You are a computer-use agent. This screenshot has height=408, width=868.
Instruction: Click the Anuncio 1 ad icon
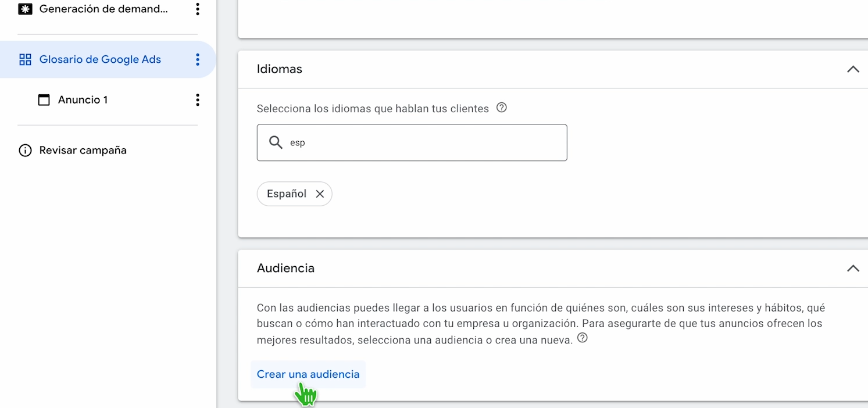(x=44, y=100)
